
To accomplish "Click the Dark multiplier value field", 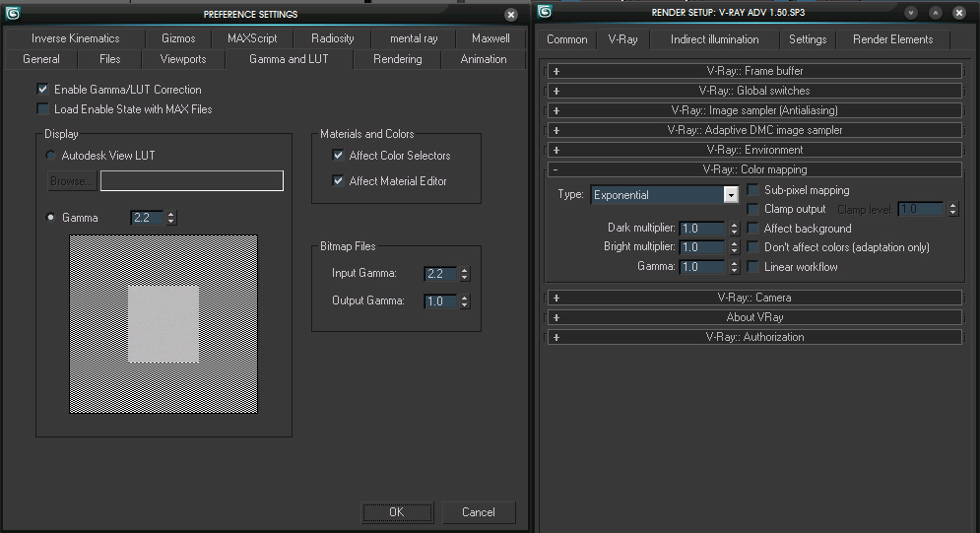I will click(702, 228).
